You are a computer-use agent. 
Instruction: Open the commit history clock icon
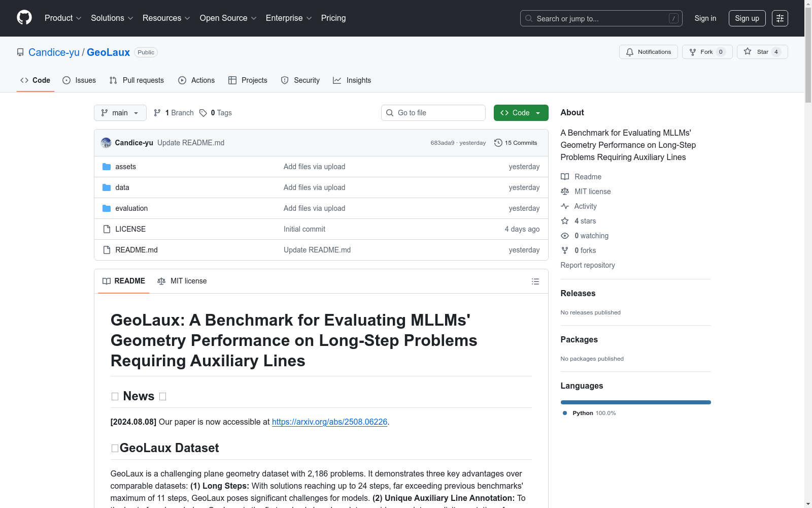(x=498, y=143)
